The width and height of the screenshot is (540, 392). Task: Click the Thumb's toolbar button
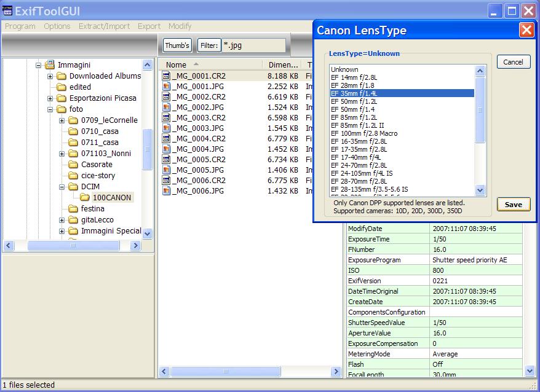(x=177, y=45)
